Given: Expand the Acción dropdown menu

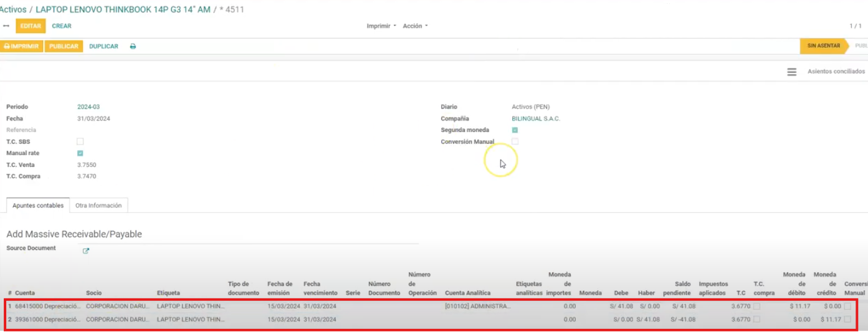Looking at the screenshot, I should [x=415, y=26].
